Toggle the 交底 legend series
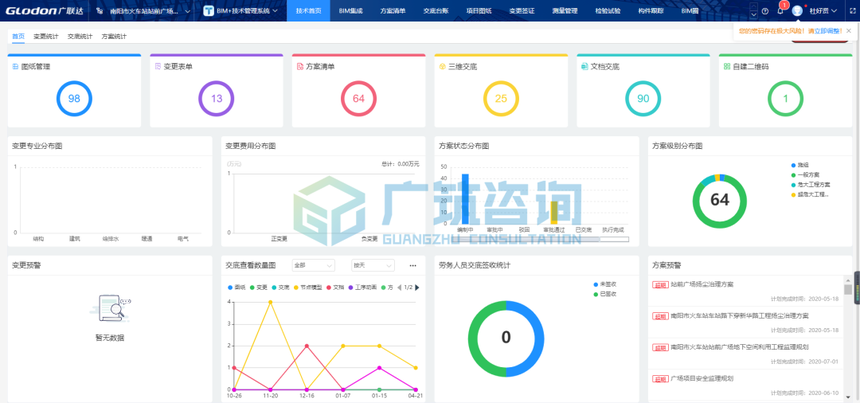 click(280, 287)
